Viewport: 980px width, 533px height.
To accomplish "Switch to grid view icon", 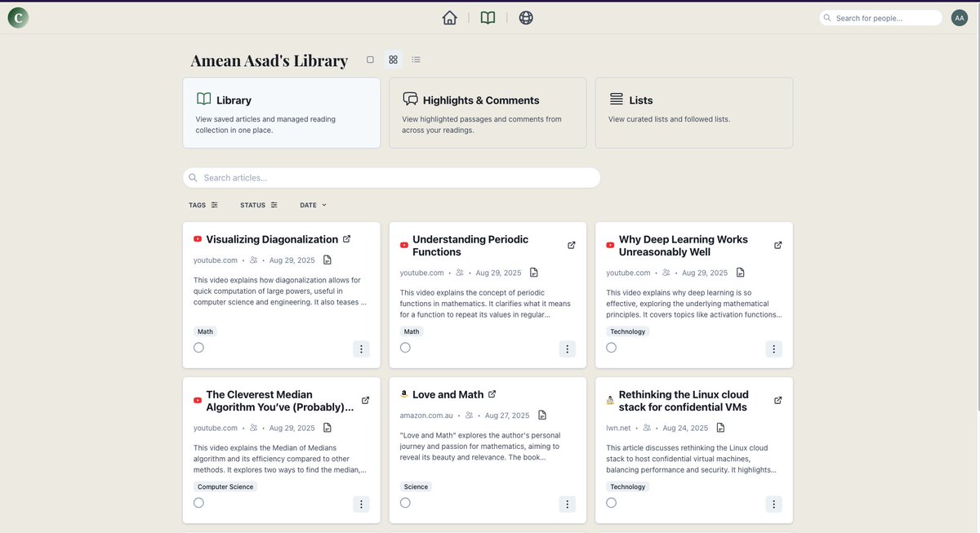I will tap(393, 60).
